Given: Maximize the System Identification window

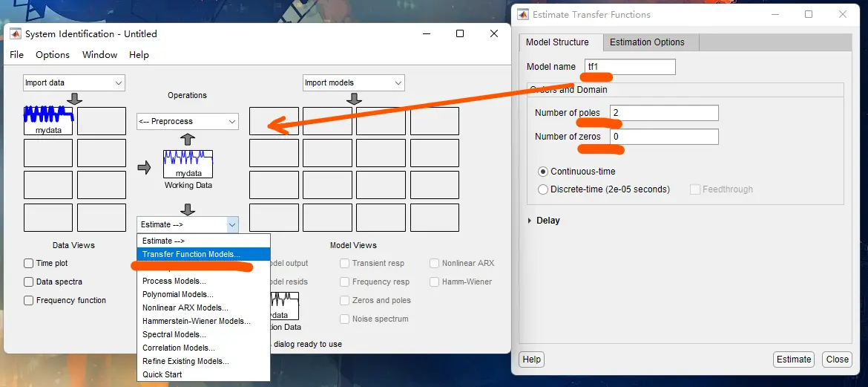Looking at the screenshot, I should coord(460,34).
